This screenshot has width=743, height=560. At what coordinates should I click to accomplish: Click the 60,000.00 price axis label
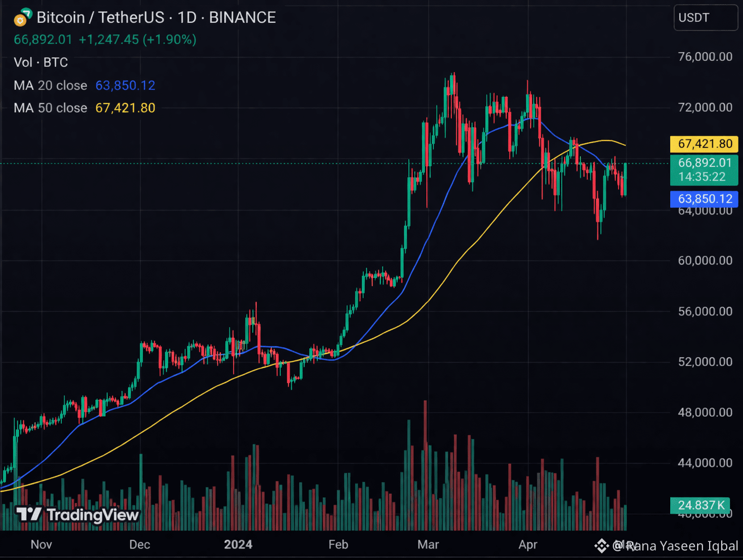click(705, 260)
